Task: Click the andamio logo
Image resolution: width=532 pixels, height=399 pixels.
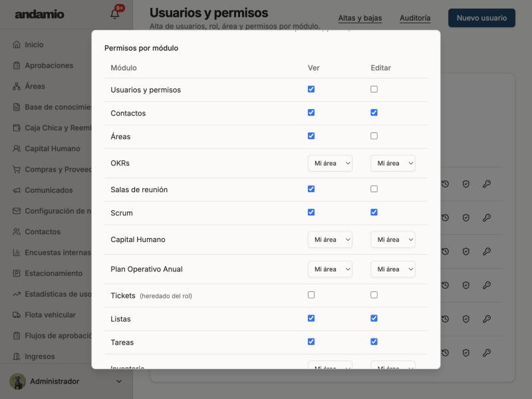Action: pos(39,14)
